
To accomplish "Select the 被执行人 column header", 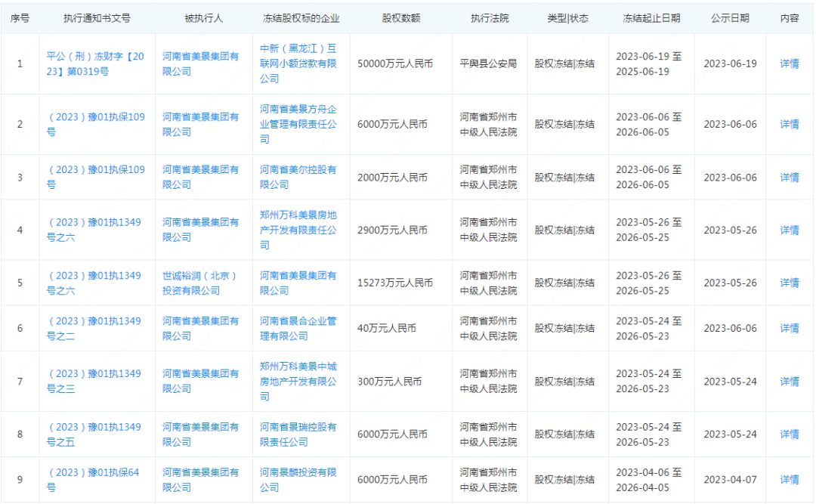I will pos(203,18).
